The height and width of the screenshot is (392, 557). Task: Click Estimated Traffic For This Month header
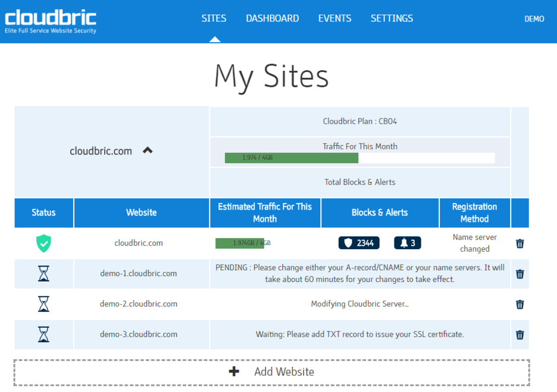tap(265, 213)
